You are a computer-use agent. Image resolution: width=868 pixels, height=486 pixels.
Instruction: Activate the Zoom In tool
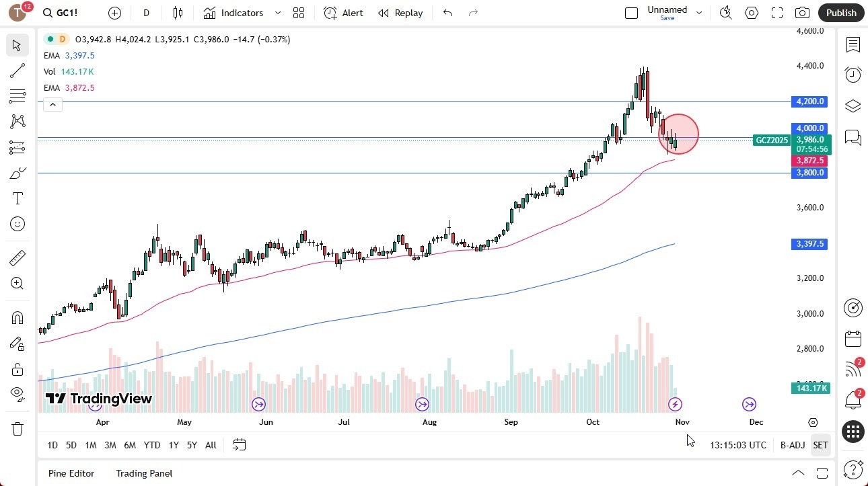[17, 283]
